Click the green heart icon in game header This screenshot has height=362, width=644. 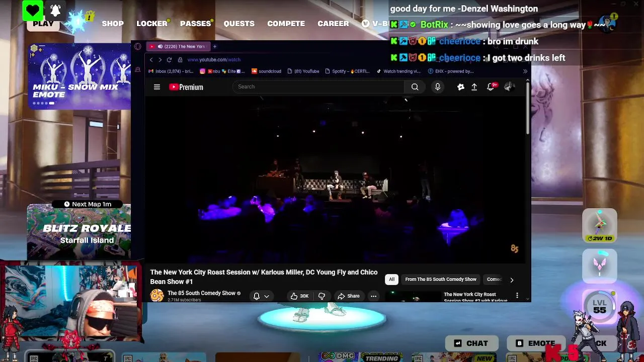(x=33, y=11)
